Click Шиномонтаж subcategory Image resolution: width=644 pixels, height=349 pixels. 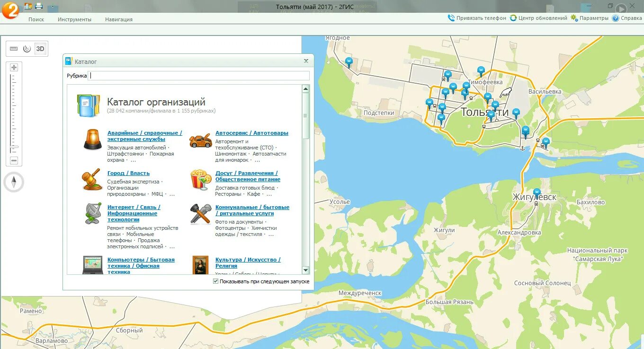231,154
